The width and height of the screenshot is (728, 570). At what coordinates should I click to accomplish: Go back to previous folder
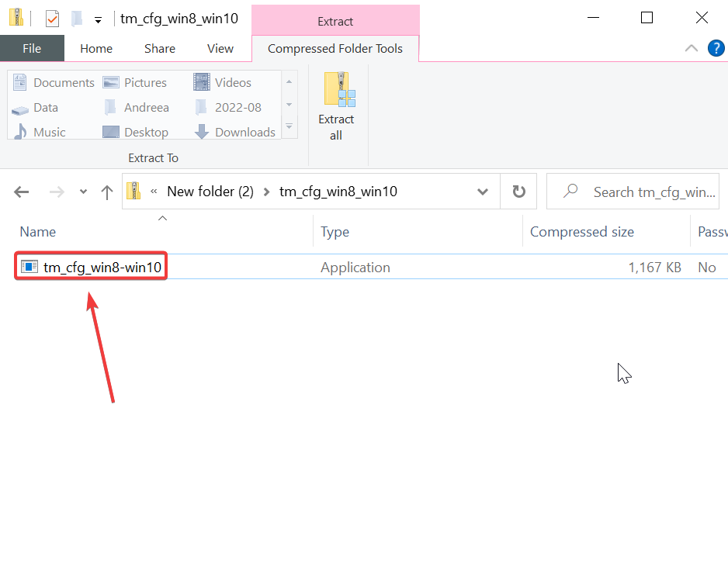pos(22,192)
